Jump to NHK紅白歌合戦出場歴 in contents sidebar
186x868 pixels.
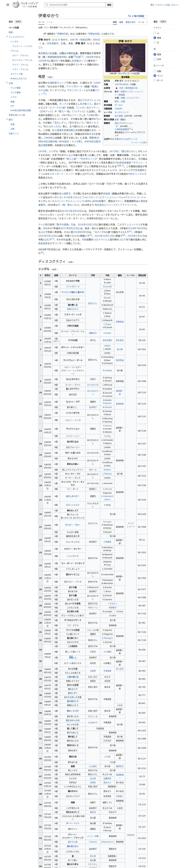click(x=21, y=110)
